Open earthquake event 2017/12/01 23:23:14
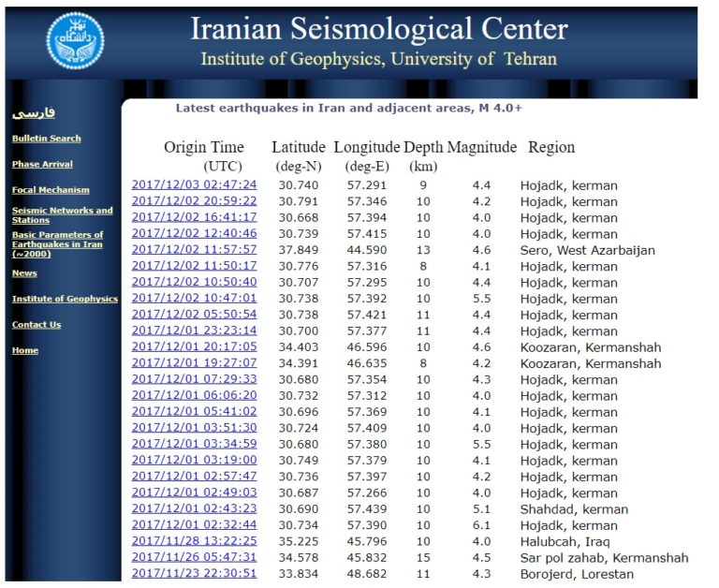719x588 pixels. [x=194, y=331]
